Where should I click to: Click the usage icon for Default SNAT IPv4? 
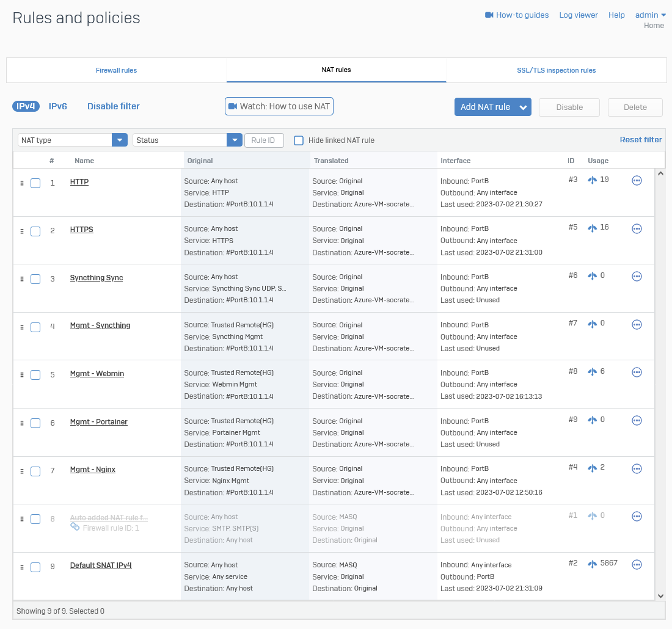(x=592, y=564)
